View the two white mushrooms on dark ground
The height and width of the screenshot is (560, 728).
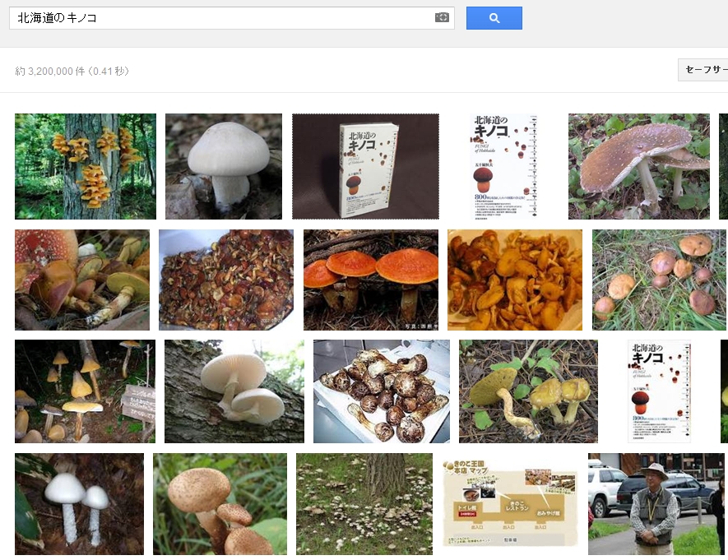click(79, 503)
